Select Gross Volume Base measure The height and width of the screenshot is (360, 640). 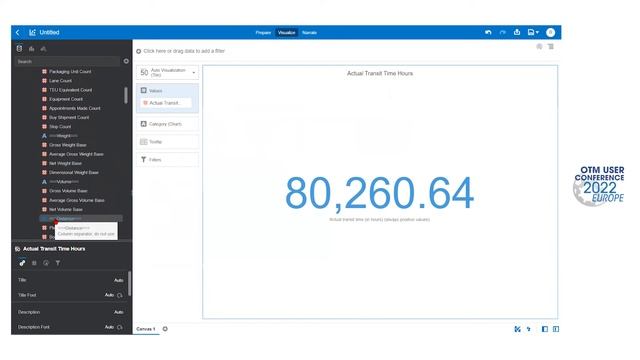[68, 191]
